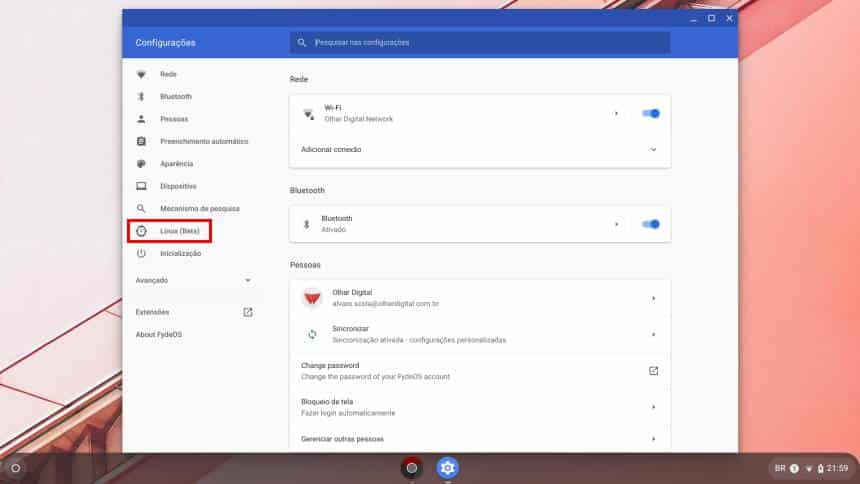The height and width of the screenshot is (484, 860).
Task: Click the Extensões external link icon
Action: [x=248, y=312]
